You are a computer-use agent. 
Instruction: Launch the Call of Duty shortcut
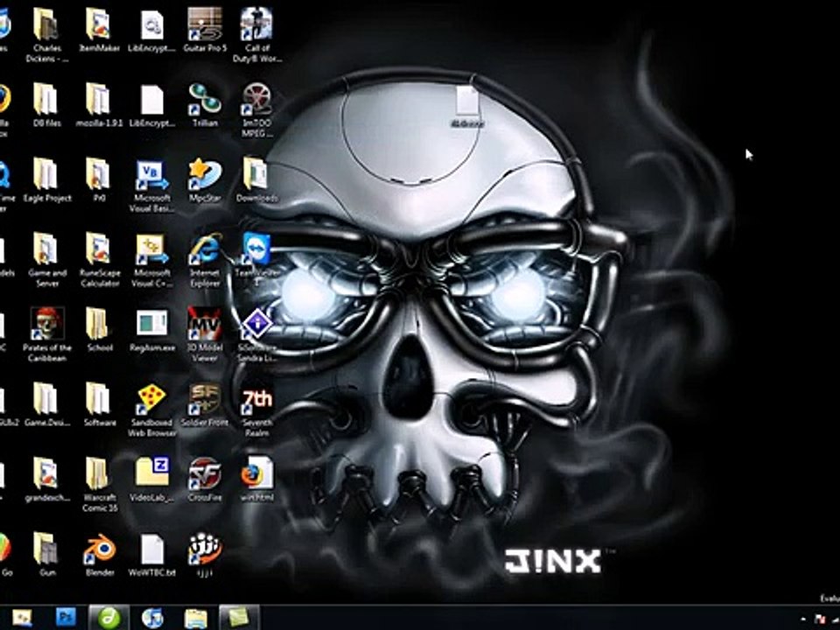[256, 33]
